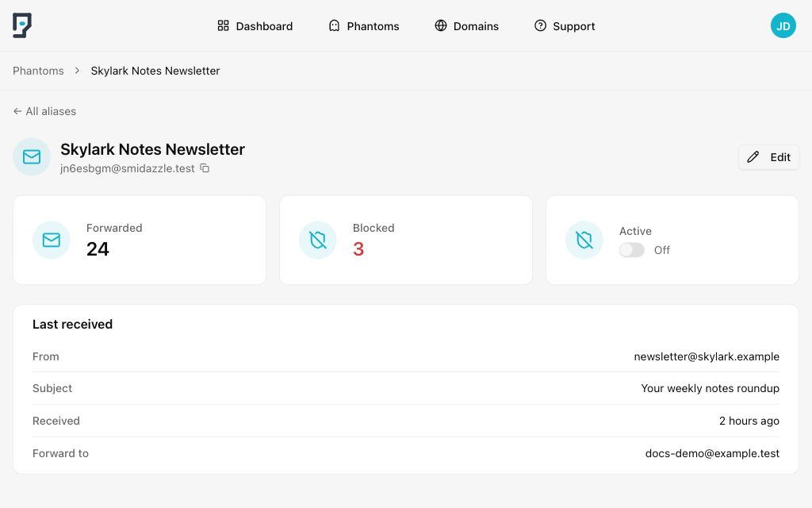Go back to All aliases
812x508 pixels.
pos(44,111)
